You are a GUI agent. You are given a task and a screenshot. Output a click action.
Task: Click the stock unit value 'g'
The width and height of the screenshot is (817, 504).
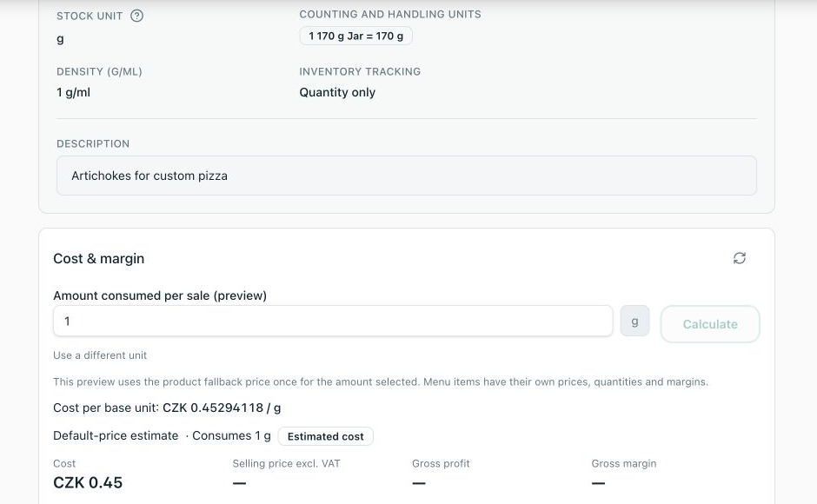click(60, 39)
